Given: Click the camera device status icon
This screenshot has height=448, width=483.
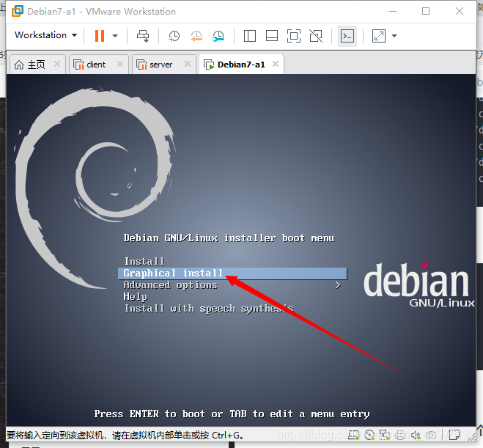Looking at the screenshot, I should pyautogui.click(x=432, y=435).
